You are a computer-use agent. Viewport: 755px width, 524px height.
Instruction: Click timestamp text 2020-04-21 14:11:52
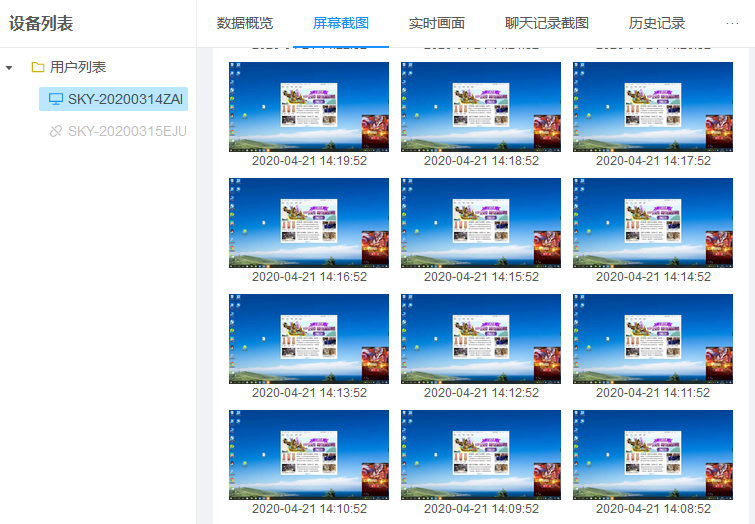[653, 393]
